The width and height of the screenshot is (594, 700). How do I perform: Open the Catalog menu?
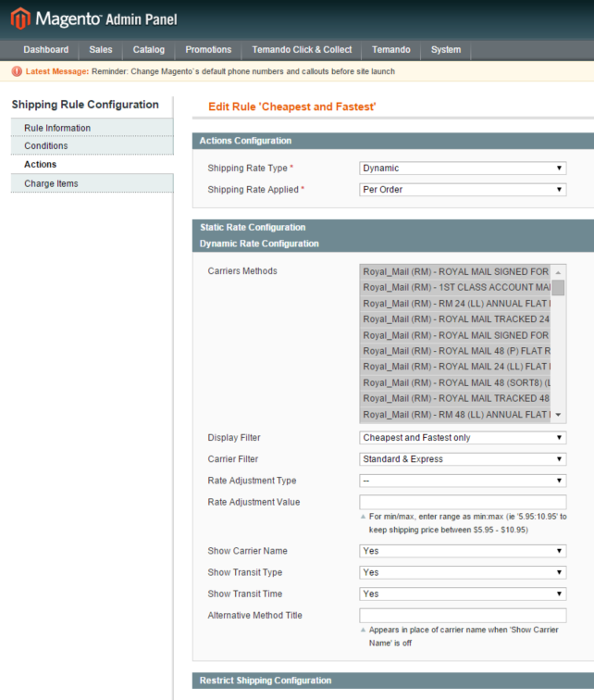point(148,50)
